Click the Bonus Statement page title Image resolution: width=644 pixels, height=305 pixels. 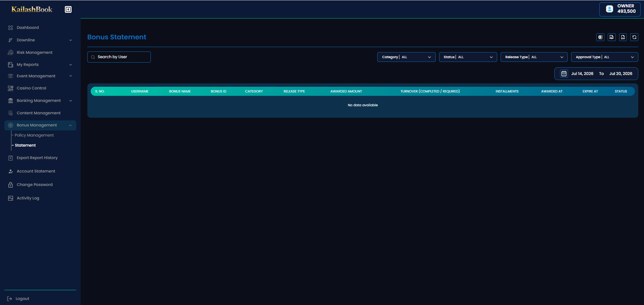tap(117, 37)
